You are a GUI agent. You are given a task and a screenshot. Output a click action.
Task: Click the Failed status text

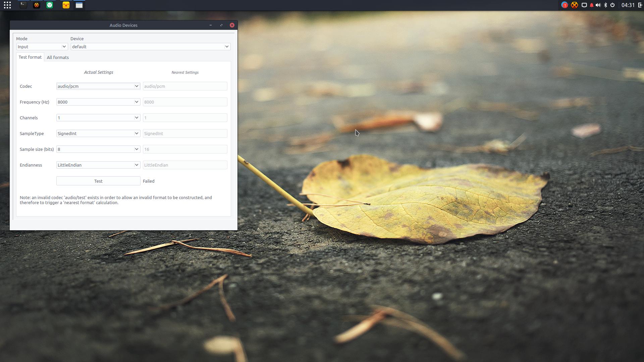pos(149,181)
